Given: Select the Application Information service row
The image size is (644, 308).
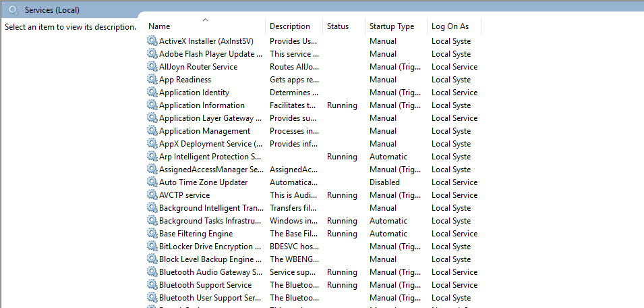Looking at the screenshot, I should (x=202, y=105).
